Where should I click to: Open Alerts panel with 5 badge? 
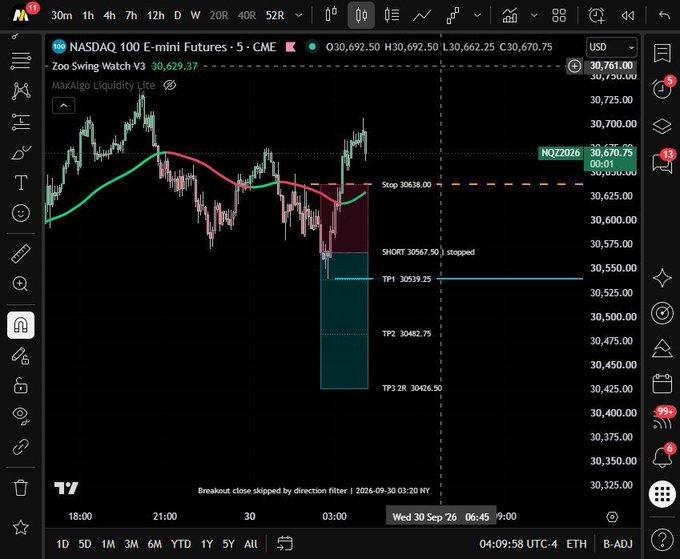662,88
